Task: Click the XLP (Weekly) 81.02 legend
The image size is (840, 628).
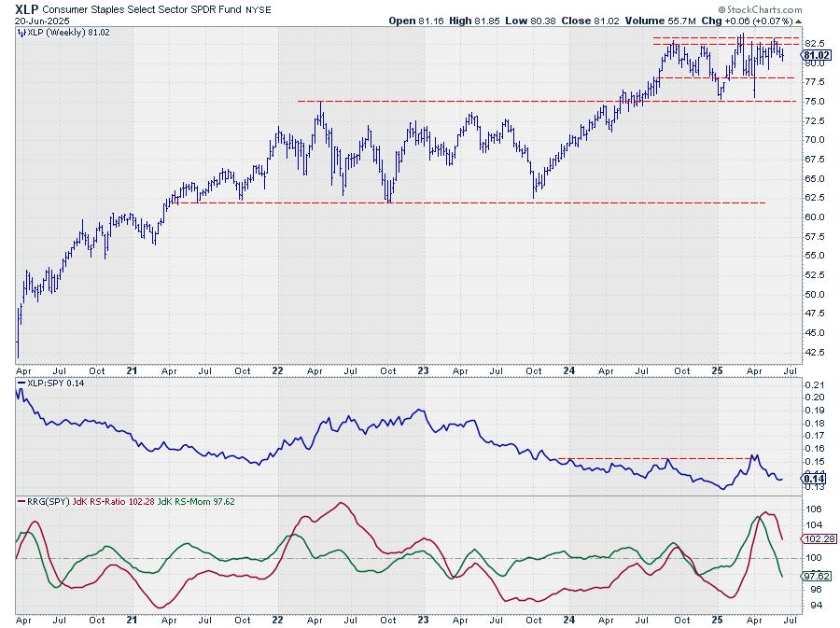Action: coord(68,33)
